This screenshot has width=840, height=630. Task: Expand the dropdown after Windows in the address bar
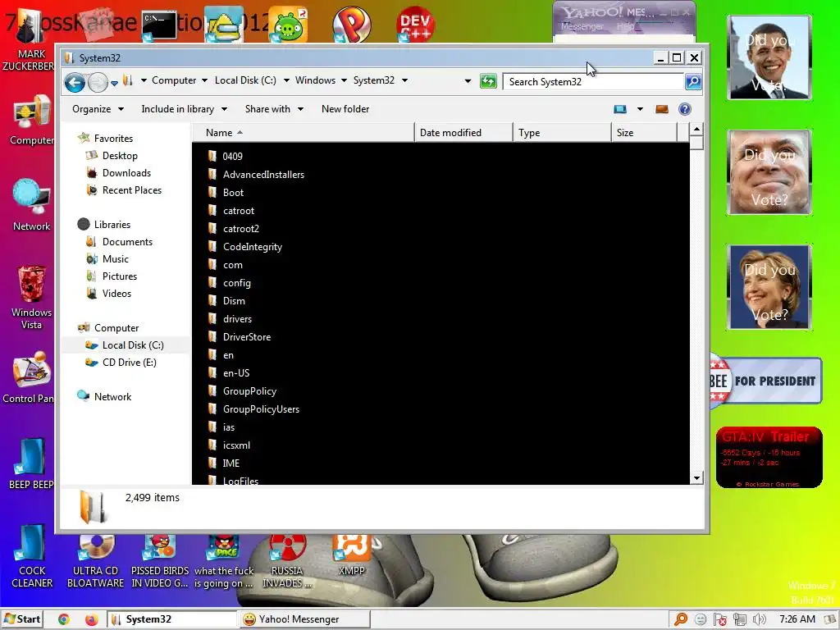pyautogui.click(x=344, y=80)
